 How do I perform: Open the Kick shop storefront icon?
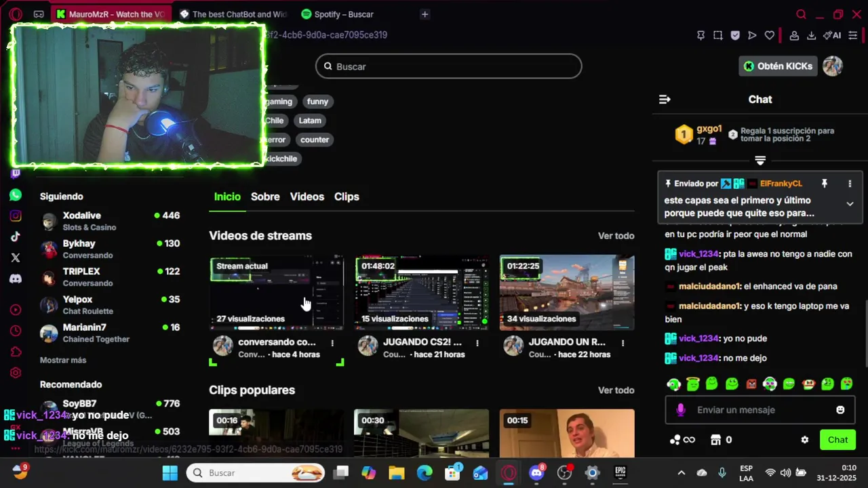tap(715, 440)
